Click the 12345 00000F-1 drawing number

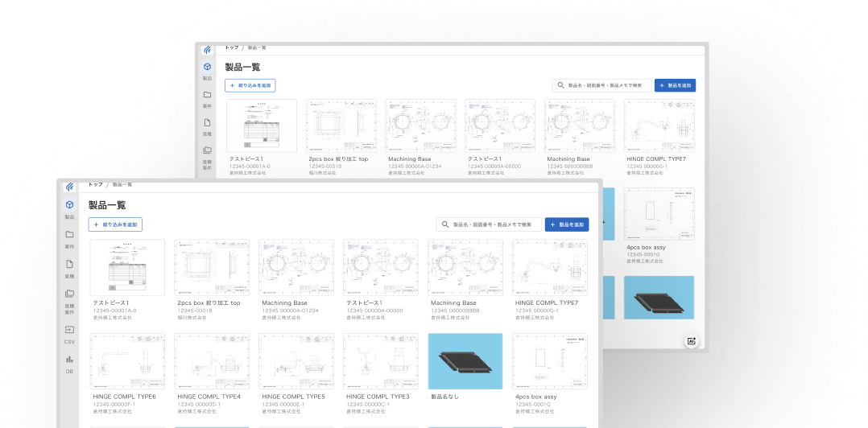tap(114, 405)
